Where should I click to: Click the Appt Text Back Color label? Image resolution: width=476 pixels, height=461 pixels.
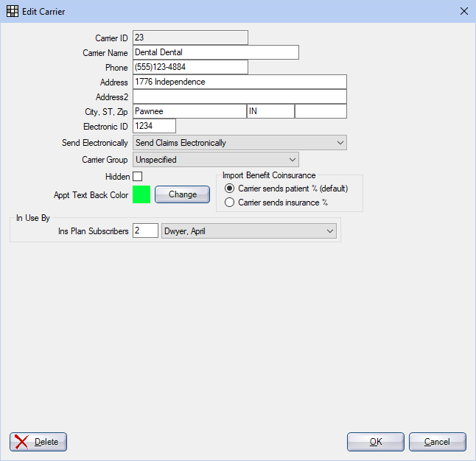(x=91, y=195)
